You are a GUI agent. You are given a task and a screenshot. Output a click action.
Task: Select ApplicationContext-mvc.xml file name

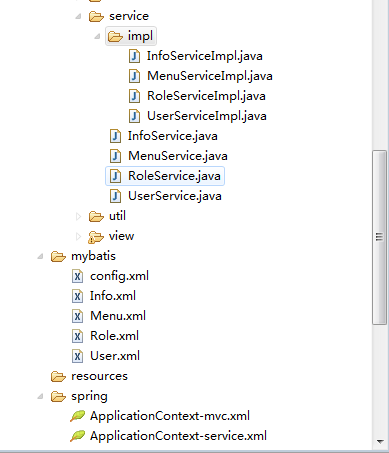click(x=170, y=416)
